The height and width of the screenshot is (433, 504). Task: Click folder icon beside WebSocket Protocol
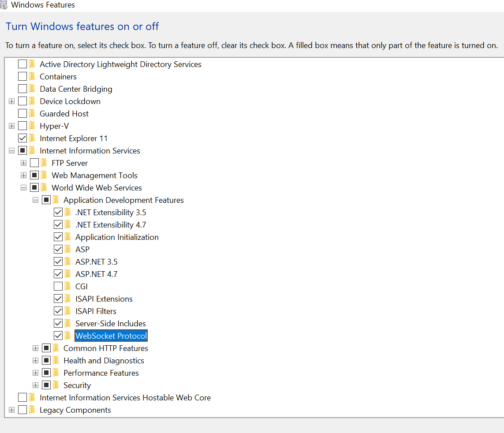click(67, 336)
